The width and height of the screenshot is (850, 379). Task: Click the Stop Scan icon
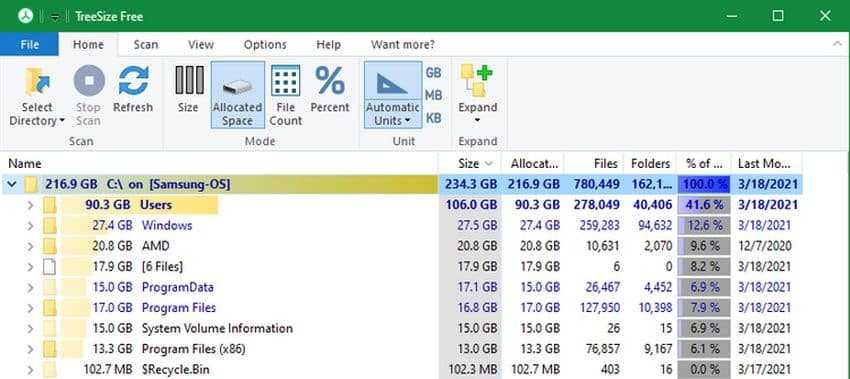(x=89, y=81)
